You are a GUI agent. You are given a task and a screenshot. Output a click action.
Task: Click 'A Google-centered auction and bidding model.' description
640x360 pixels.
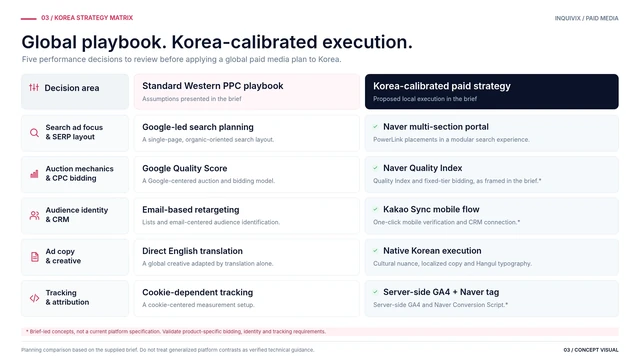[x=209, y=181]
